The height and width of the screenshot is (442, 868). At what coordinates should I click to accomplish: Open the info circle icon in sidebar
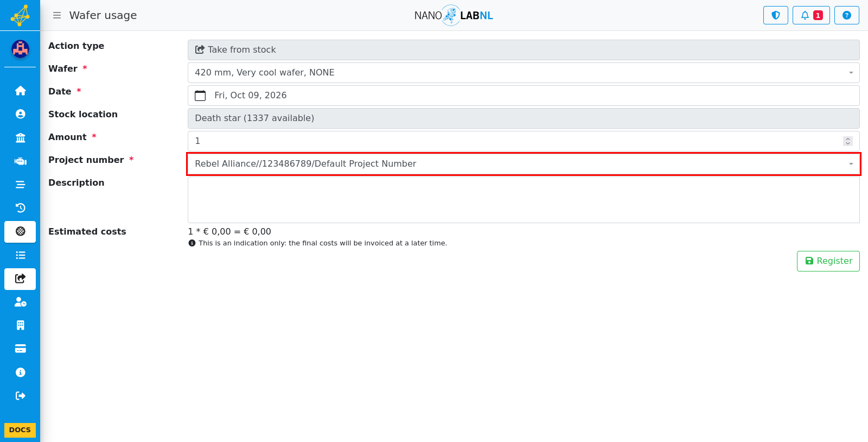tap(20, 372)
